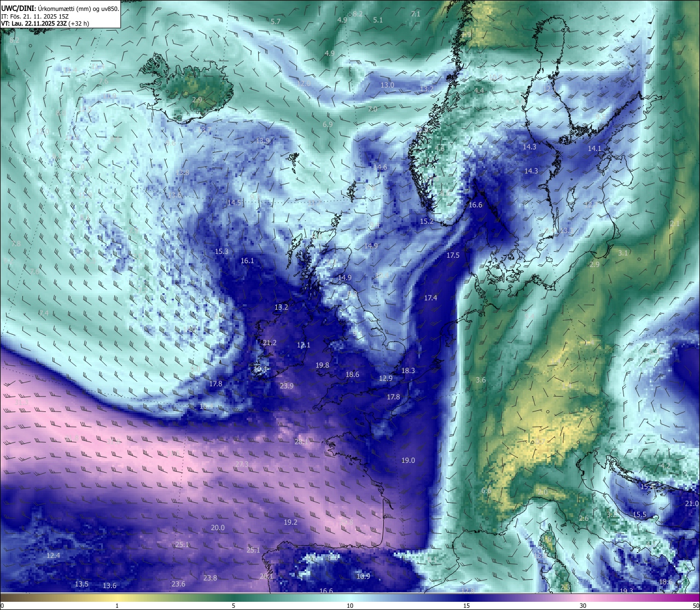Image resolution: width=700 pixels, height=610 pixels.
Task: Click the 19.0 value over France
Action: click(408, 460)
